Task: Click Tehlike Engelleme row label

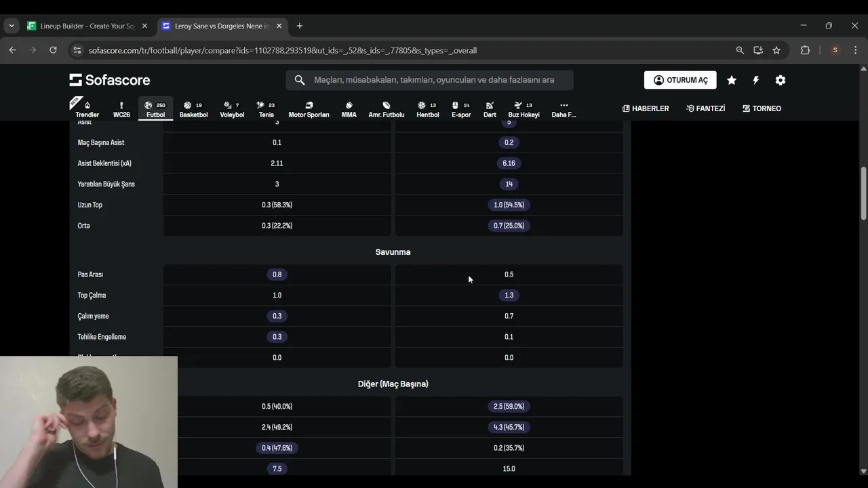Action: (x=102, y=337)
